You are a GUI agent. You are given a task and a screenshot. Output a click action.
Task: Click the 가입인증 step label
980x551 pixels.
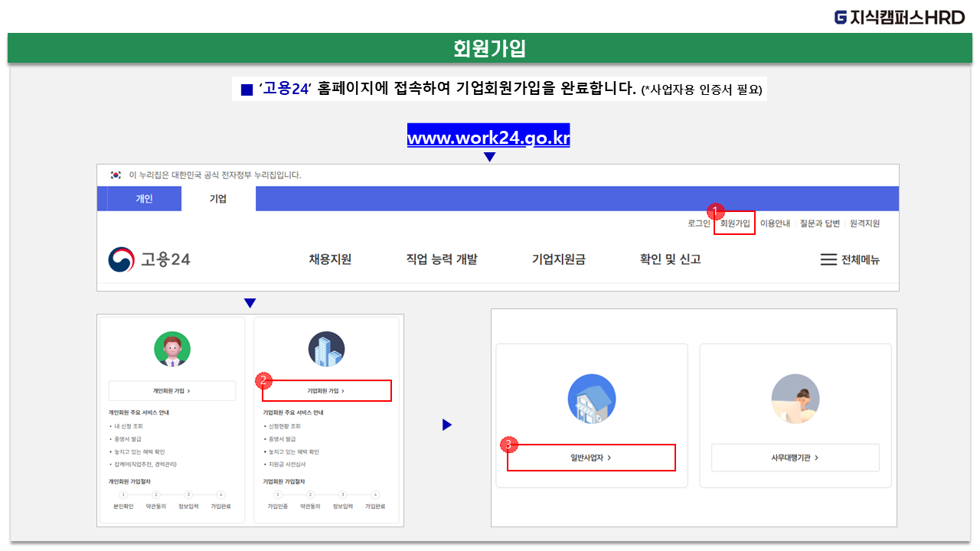277,507
